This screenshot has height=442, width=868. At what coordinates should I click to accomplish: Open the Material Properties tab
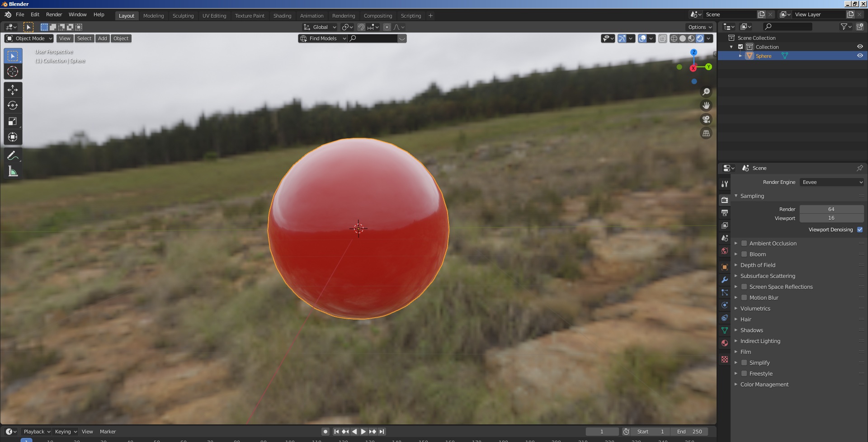pos(725,343)
